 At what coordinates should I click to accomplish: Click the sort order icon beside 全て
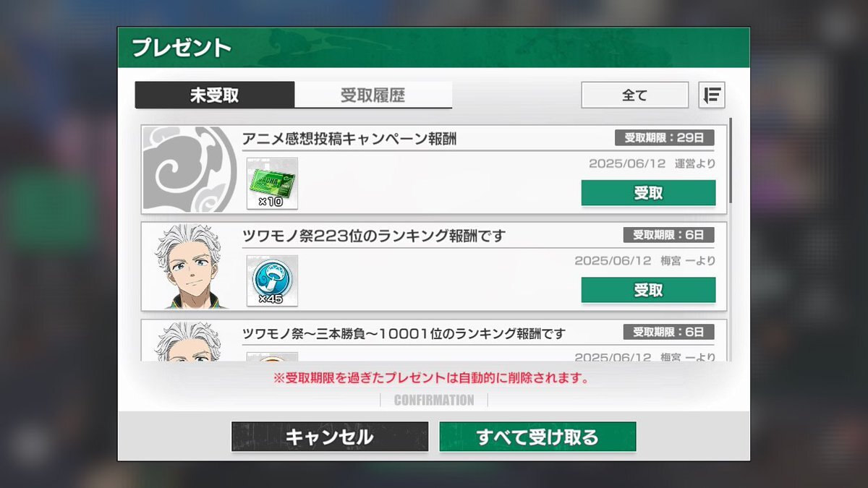click(712, 95)
